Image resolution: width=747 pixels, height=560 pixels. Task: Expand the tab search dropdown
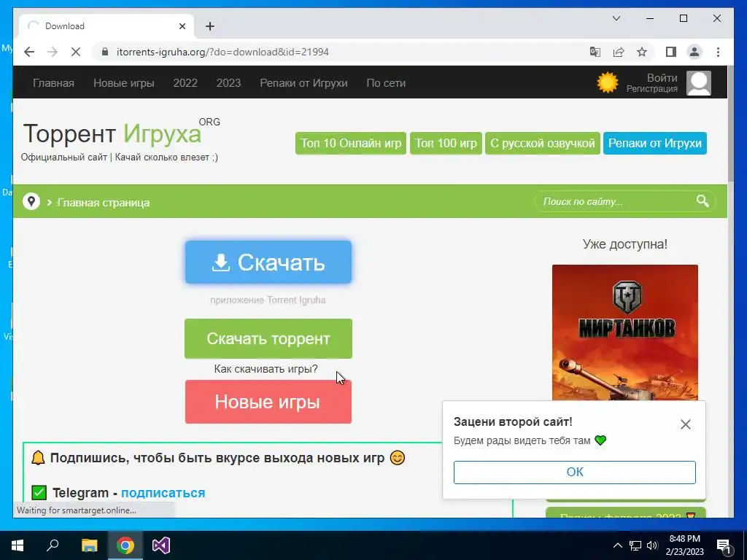(616, 18)
